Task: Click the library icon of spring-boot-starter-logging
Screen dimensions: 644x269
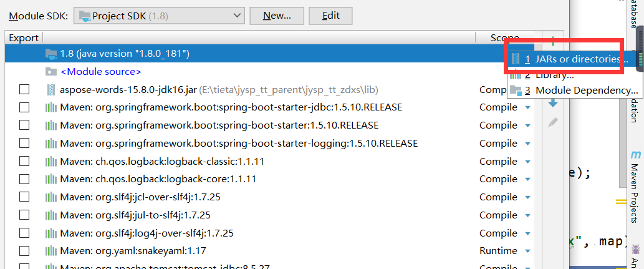Action: [51, 144]
